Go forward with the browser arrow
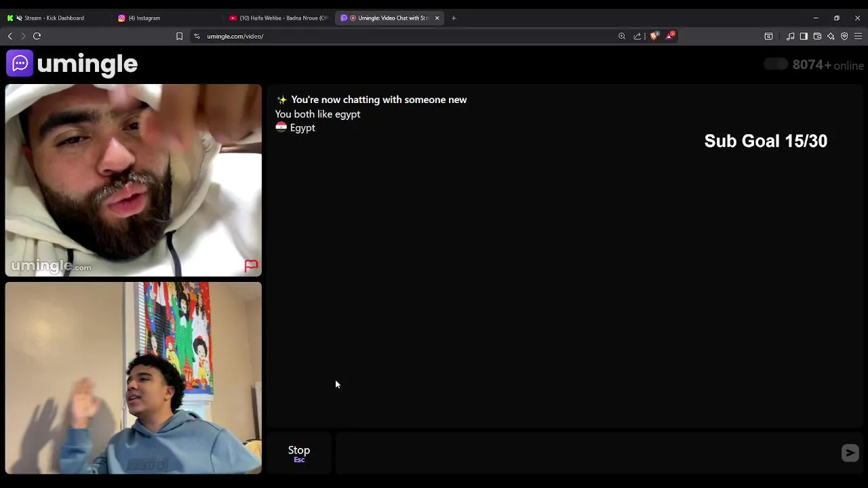Viewport: 868px width, 488px height. (23, 36)
